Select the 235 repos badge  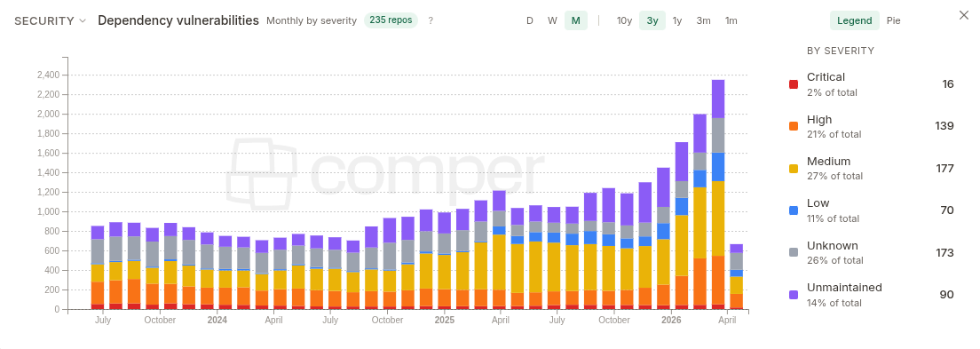coord(391,20)
